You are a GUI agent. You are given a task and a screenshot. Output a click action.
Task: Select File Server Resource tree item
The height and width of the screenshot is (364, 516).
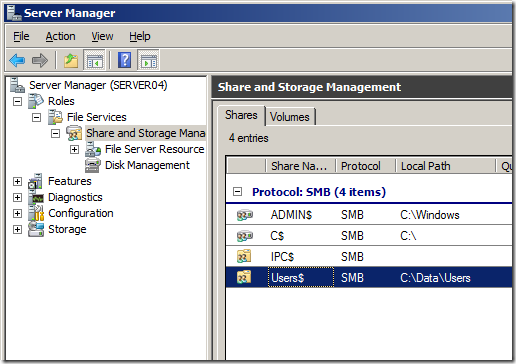pos(155,149)
